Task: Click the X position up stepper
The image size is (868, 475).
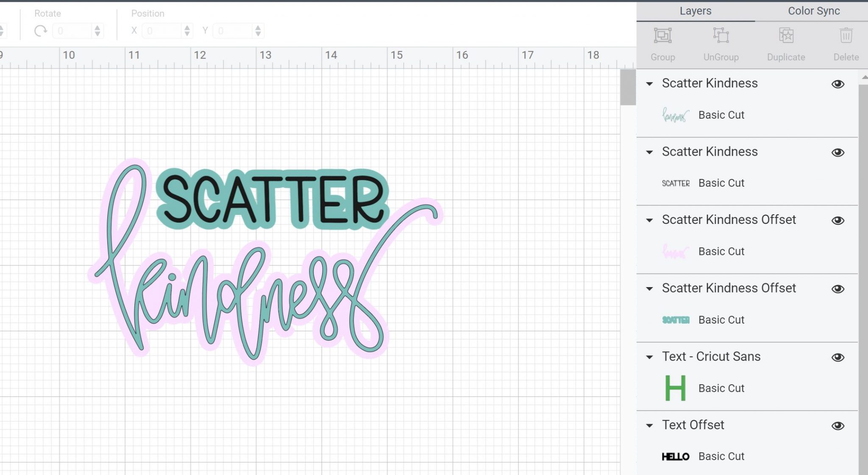Action: [x=187, y=28]
